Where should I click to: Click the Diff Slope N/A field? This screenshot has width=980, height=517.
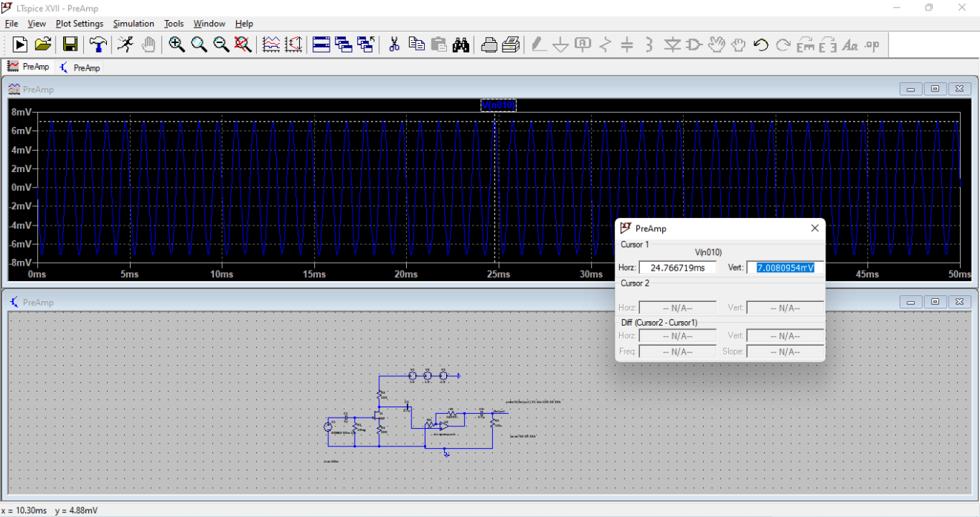tap(785, 352)
